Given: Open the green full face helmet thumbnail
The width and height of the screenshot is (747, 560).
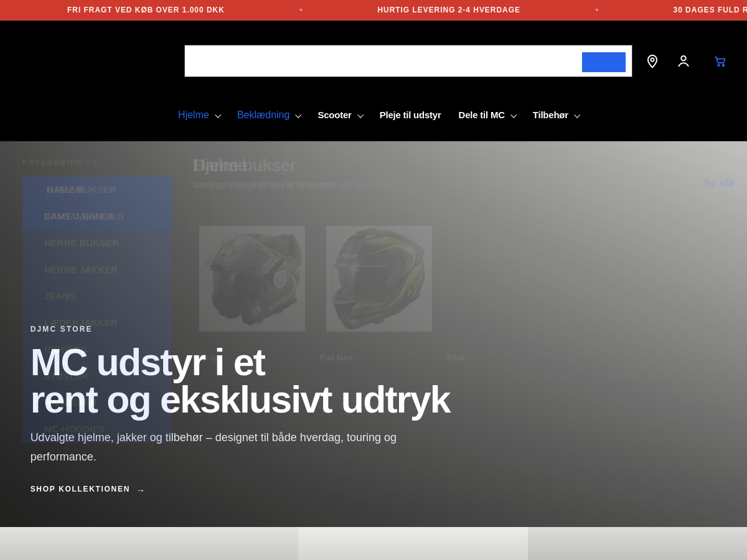Looking at the screenshot, I should (379, 279).
